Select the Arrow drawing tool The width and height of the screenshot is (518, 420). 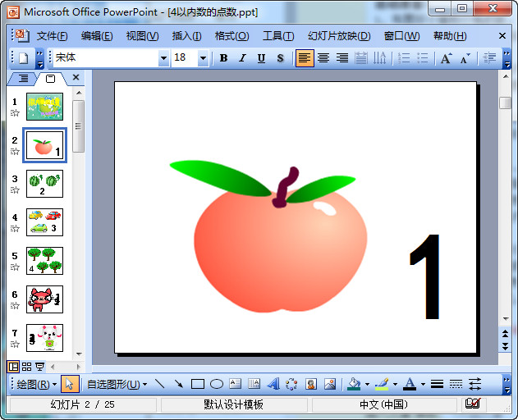click(x=179, y=384)
